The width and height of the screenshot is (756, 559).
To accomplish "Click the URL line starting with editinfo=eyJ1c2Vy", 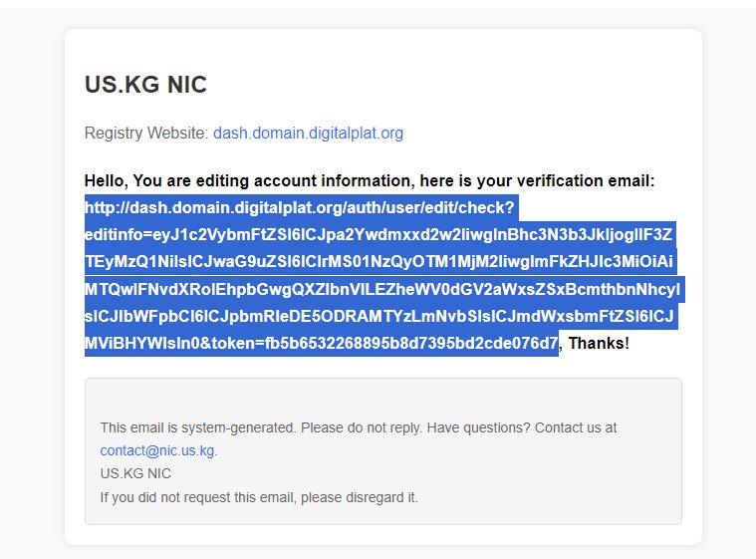I will pos(378,234).
